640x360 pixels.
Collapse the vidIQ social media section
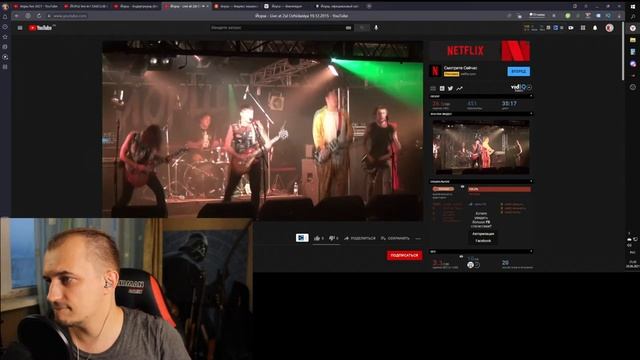(531, 181)
